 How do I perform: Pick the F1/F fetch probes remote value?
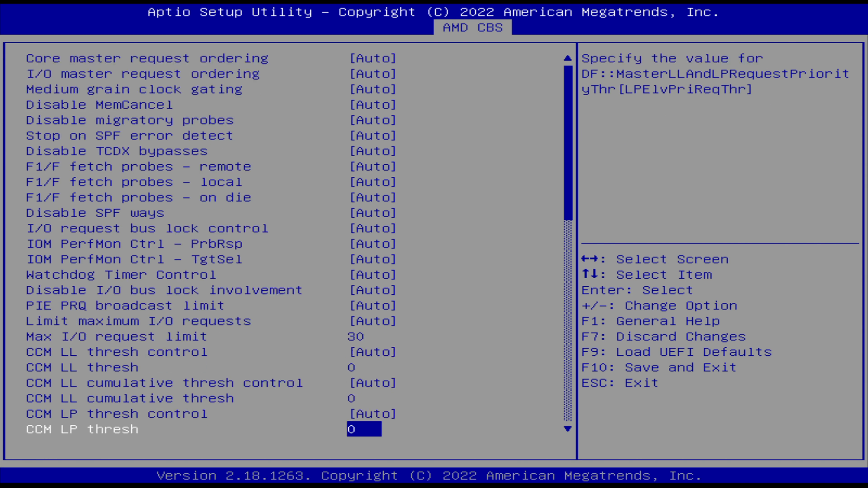pyautogui.click(x=373, y=167)
